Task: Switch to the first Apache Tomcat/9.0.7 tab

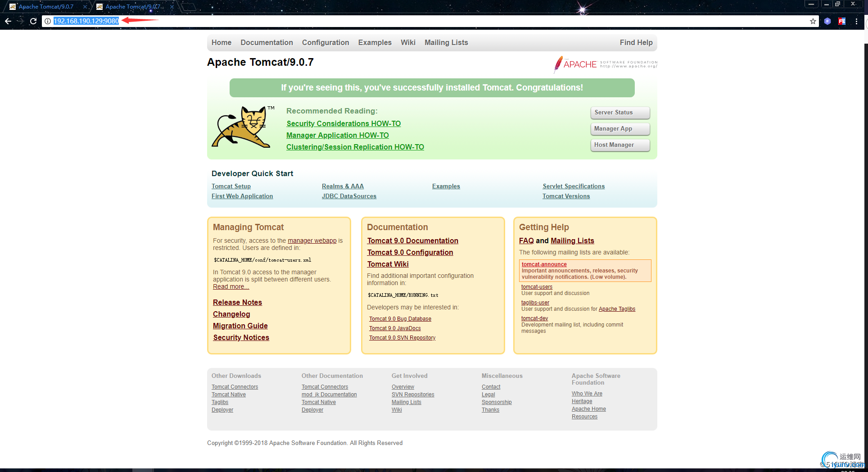Action: click(46, 7)
